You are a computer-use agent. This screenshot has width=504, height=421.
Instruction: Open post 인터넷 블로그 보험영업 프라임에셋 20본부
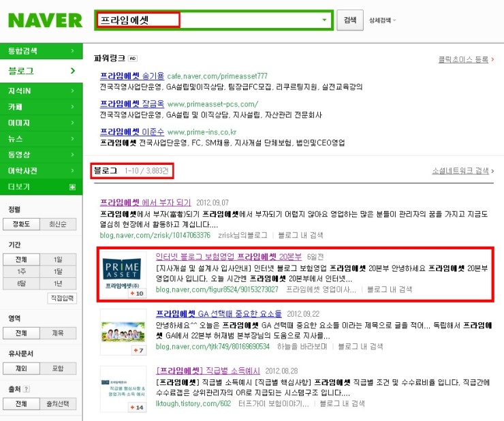pyautogui.click(x=229, y=257)
